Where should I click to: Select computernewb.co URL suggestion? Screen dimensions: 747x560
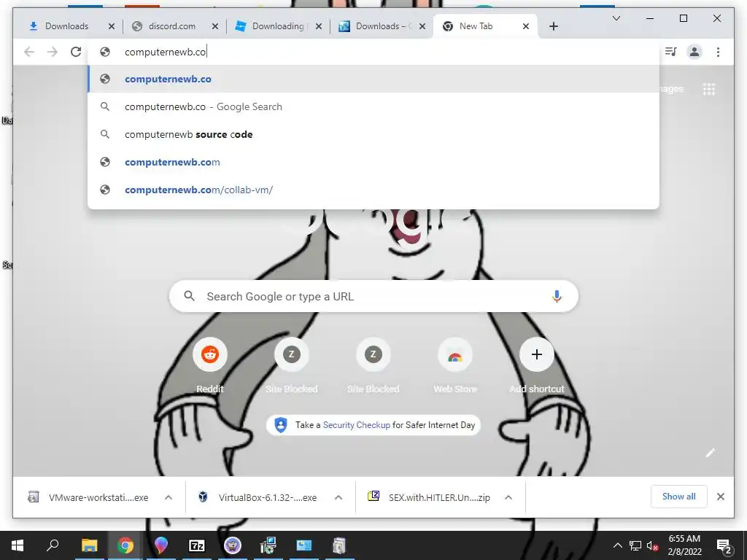(373, 79)
